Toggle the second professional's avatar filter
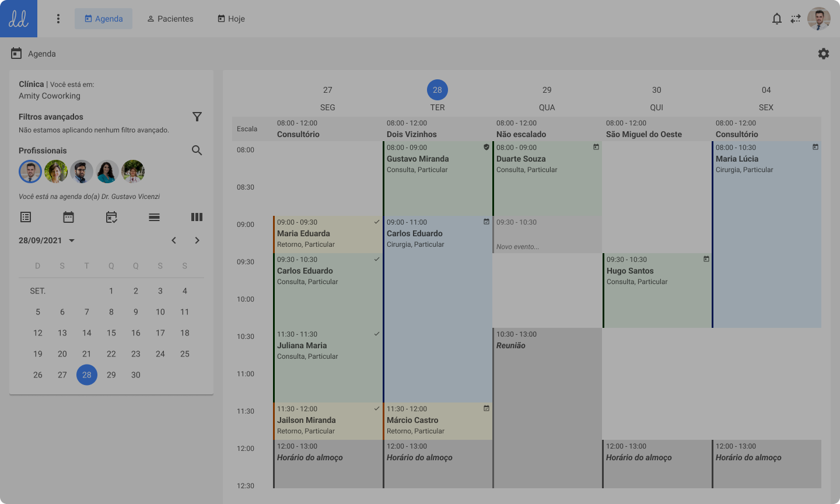The width and height of the screenshot is (840, 504). 55,171
